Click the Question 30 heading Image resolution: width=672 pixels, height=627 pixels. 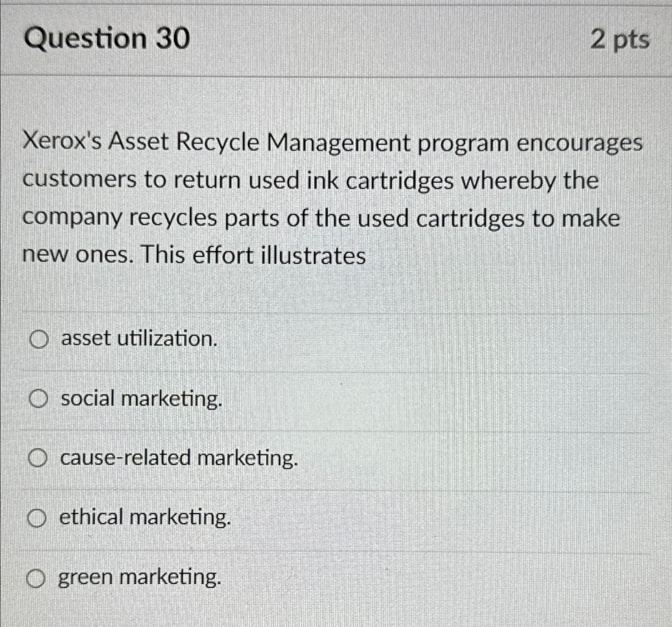(x=107, y=39)
